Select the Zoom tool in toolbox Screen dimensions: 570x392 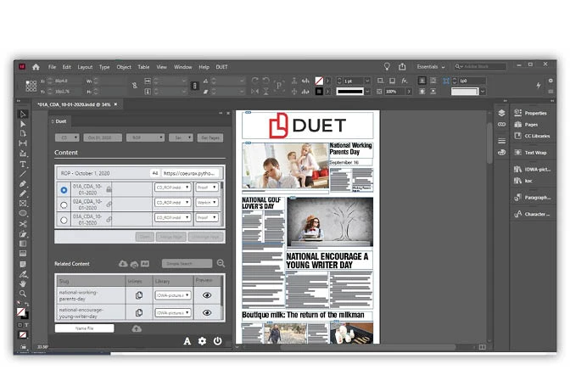coord(23,294)
